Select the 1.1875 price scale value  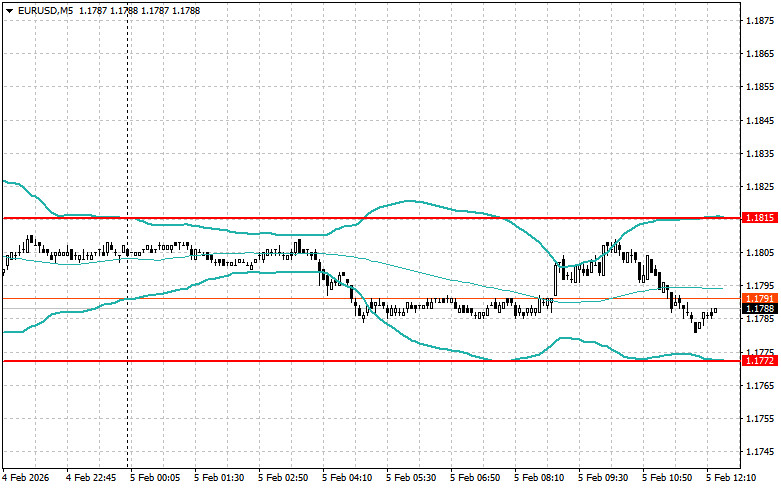click(x=760, y=20)
